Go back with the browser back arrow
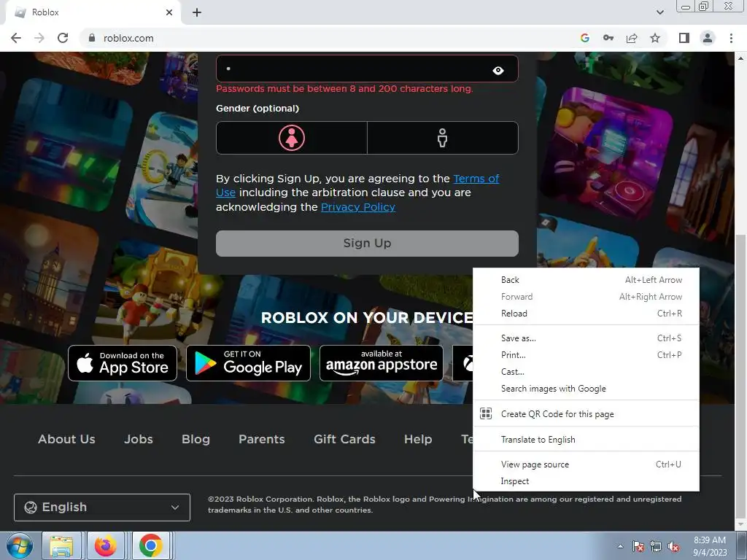Screen dimensions: 747x560 pos(16,38)
